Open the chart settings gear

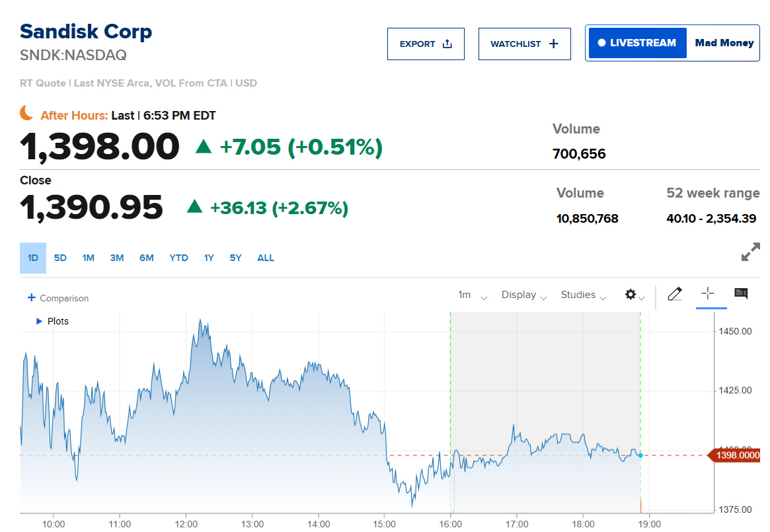coord(631,294)
